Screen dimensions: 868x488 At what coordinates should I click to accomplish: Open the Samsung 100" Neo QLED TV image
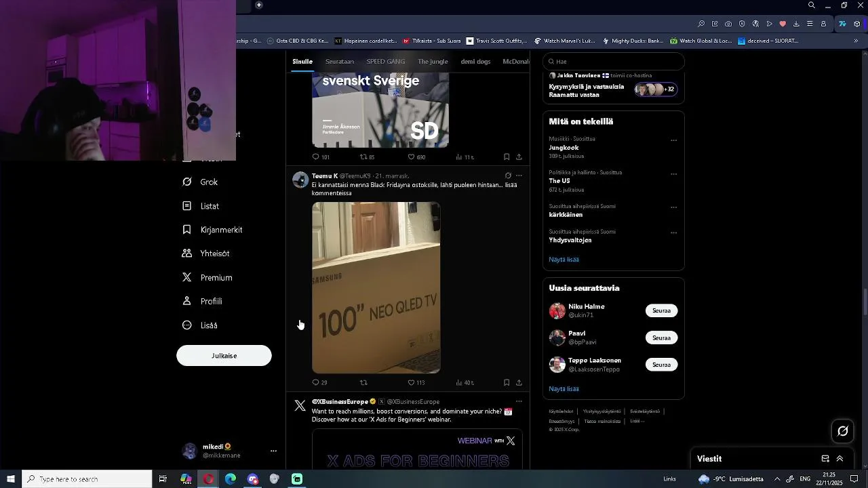376,287
